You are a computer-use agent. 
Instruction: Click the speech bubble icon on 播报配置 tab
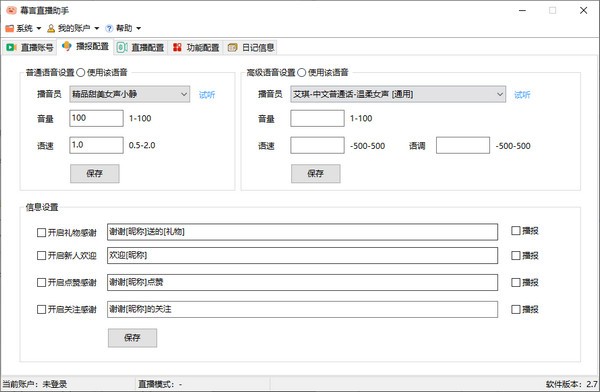[x=67, y=46]
